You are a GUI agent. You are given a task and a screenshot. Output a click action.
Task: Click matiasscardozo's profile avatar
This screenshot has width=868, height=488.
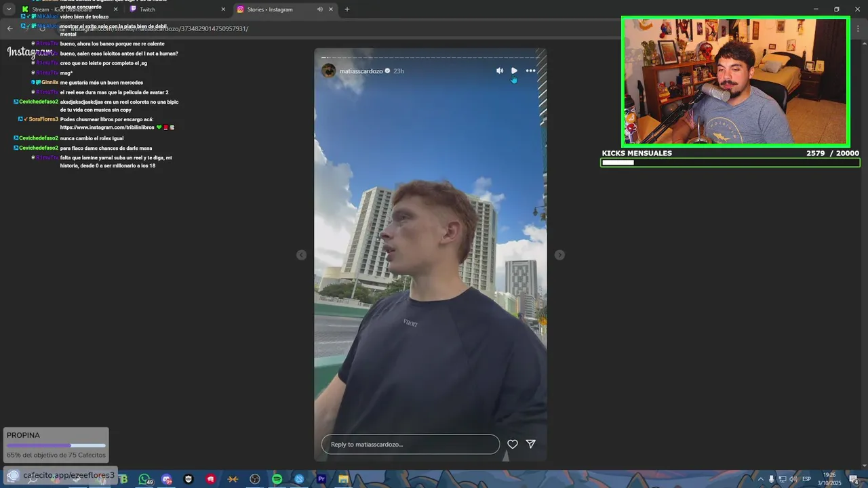coord(328,70)
